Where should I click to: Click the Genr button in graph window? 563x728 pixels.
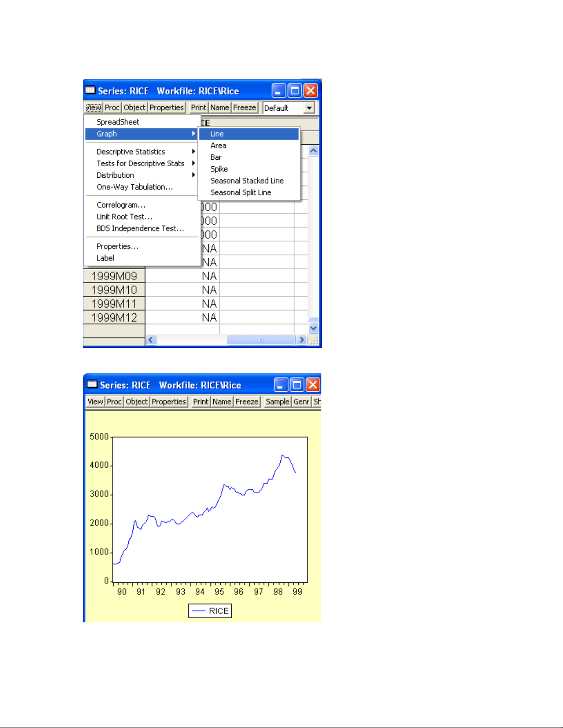coord(301,401)
